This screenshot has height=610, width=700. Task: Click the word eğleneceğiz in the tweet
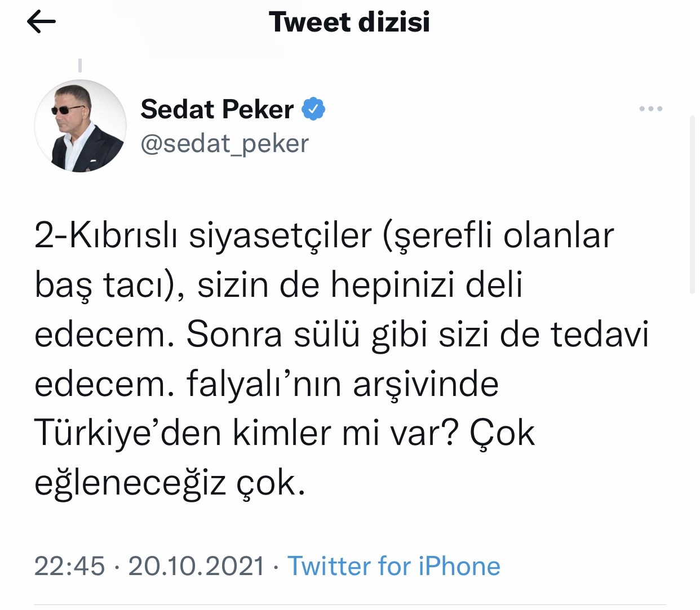tap(130, 483)
